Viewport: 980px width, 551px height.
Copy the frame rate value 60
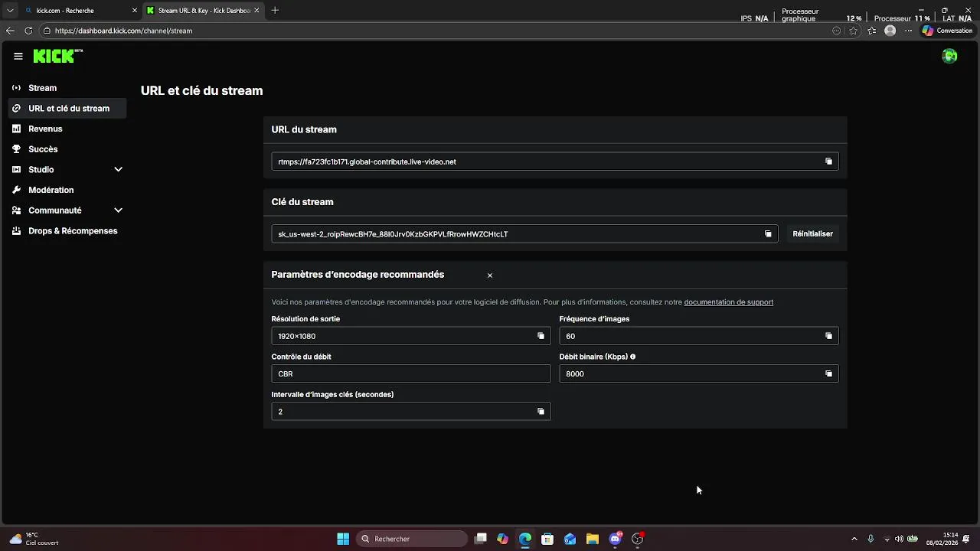pos(828,336)
